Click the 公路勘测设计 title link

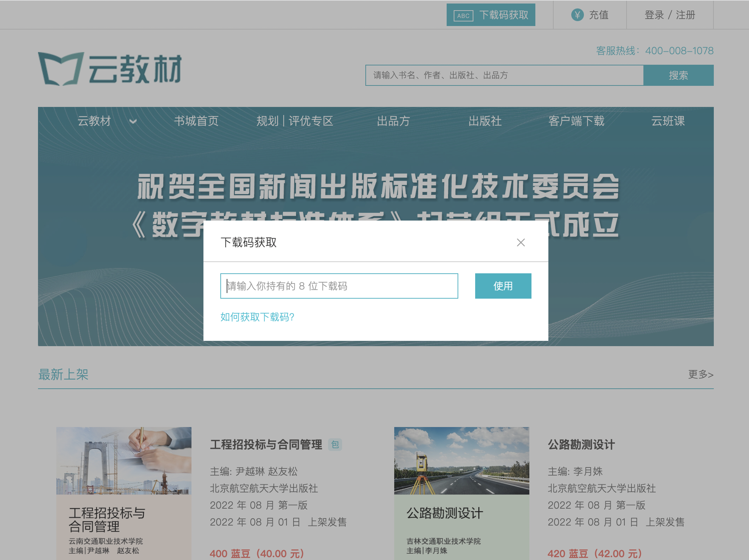(x=581, y=445)
